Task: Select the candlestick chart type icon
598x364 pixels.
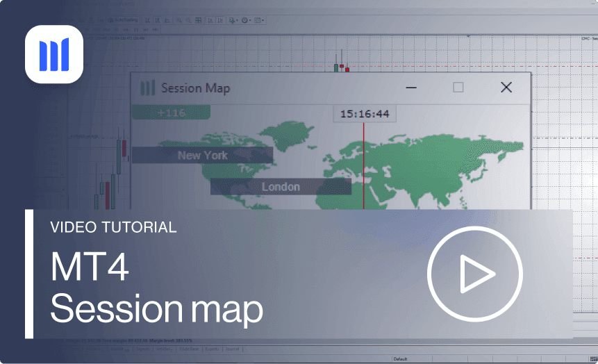Action: (x=157, y=20)
